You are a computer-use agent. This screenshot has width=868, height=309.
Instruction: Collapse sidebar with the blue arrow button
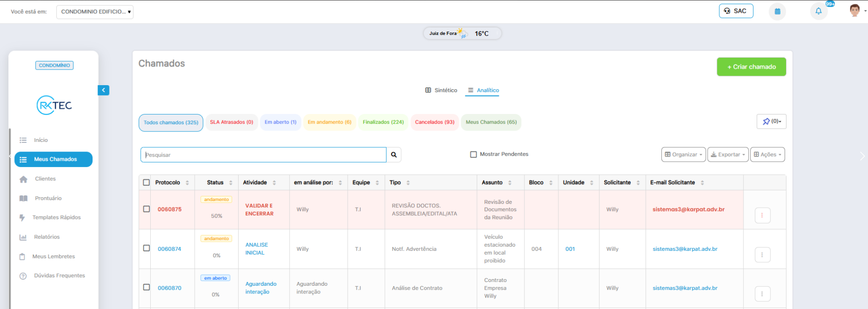(104, 90)
